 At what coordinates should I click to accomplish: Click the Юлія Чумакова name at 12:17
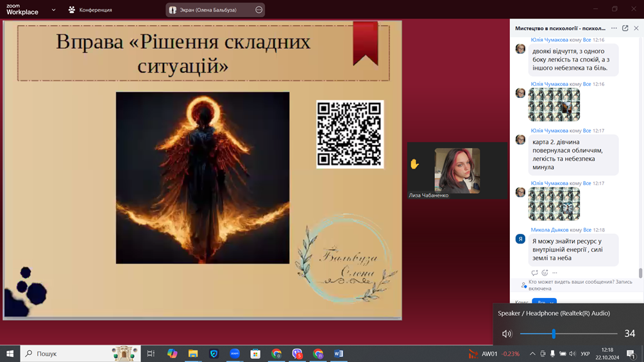click(549, 131)
